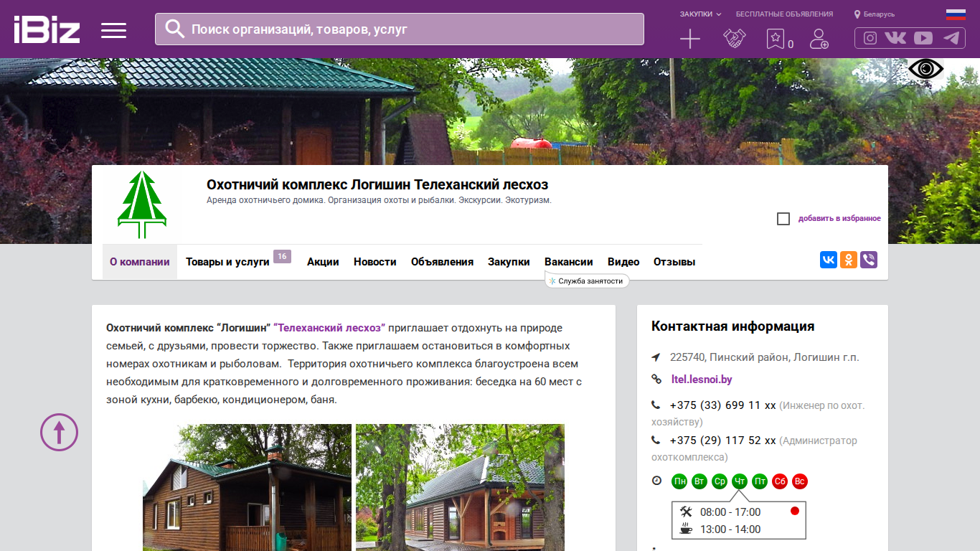
Task: Reveal phone +375 (29) 117 52 xx
Action: (x=723, y=441)
